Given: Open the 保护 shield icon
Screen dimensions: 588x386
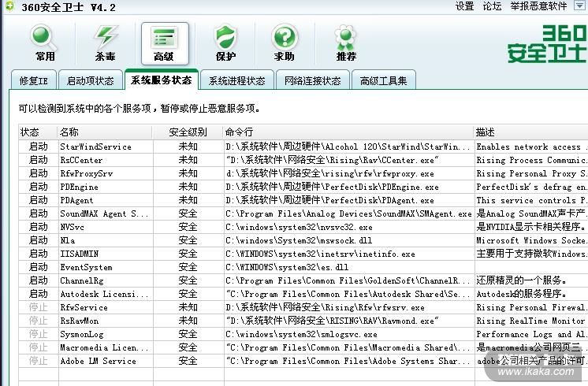Looking at the screenshot, I should 225,43.
